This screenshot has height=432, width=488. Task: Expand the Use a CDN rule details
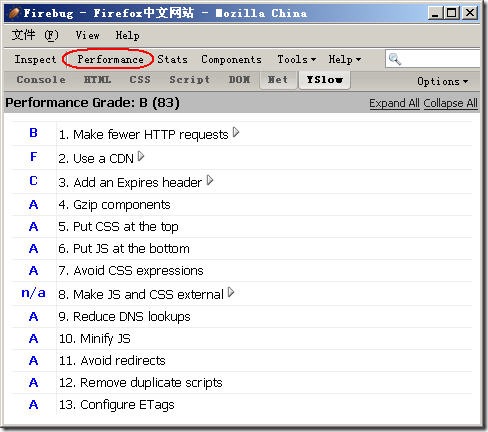coord(141,156)
